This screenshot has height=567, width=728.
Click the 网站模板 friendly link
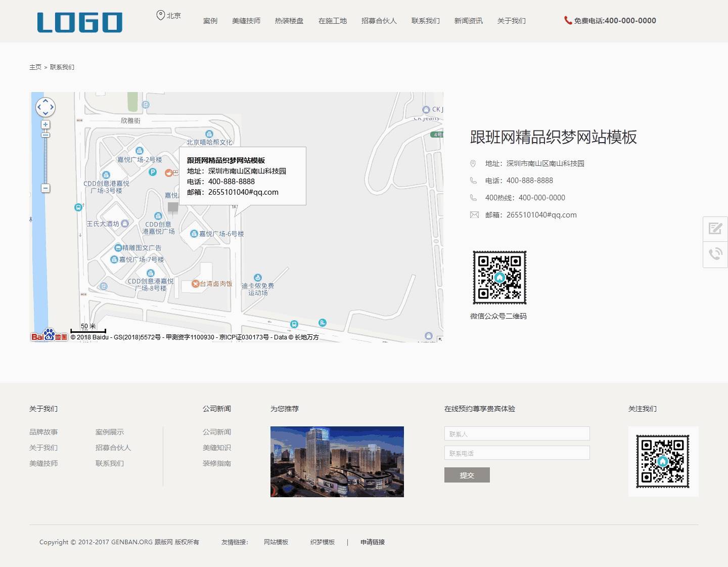click(276, 542)
